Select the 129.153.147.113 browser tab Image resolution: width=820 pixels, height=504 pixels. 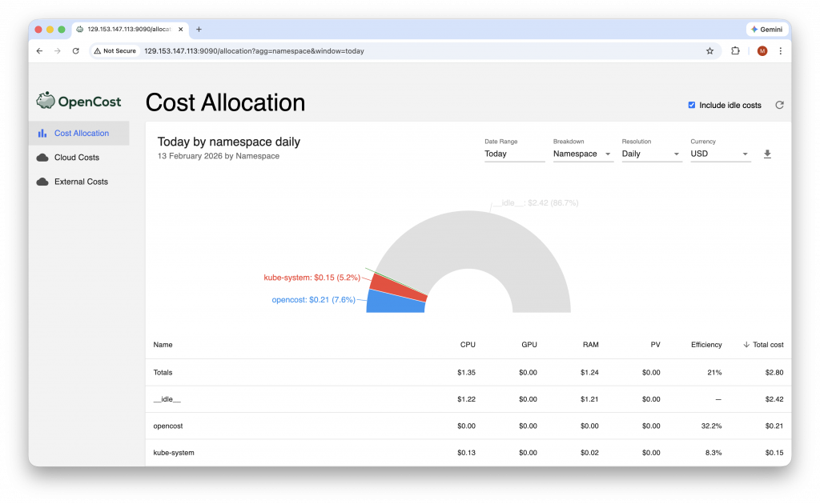click(x=129, y=30)
